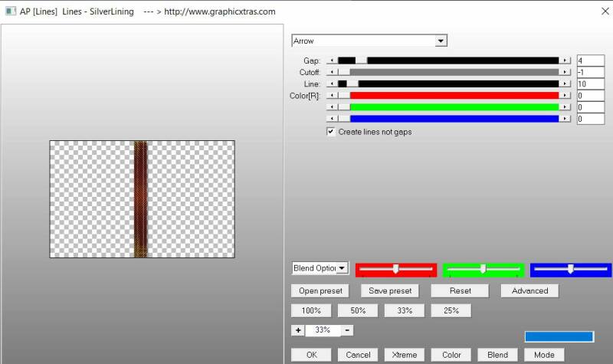Screen dimensions: 613x364
Task: Click the Gap slider left arrow
Action: click(x=332, y=60)
